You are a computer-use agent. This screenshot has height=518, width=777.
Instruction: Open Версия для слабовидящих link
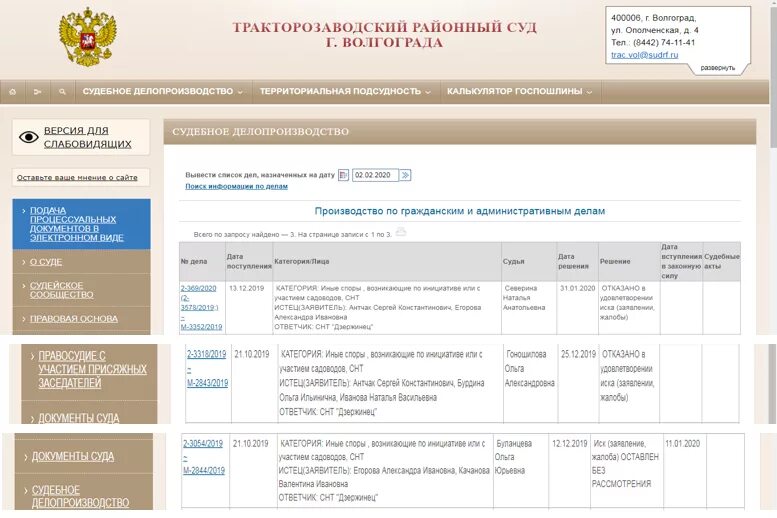click(88, 137)
